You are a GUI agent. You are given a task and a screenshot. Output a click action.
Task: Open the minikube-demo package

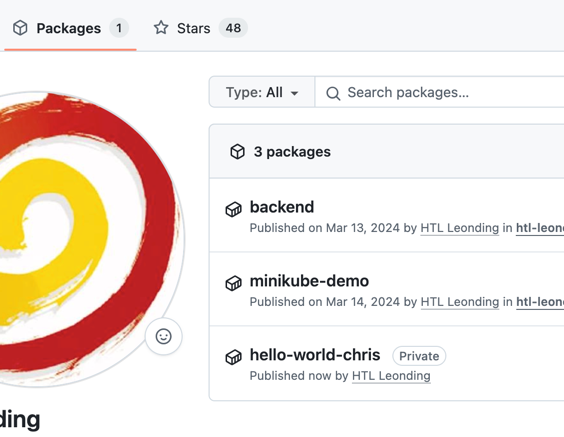tap(309, 281)
